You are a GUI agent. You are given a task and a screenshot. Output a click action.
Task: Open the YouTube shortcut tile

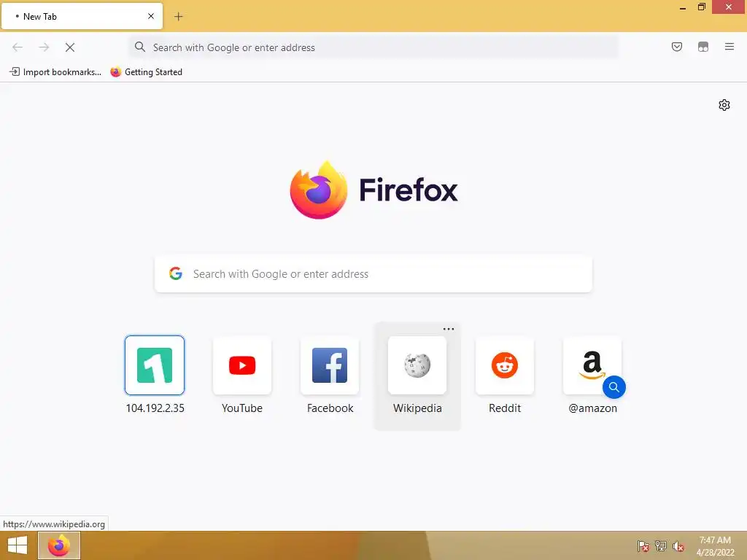coord(242,365)
